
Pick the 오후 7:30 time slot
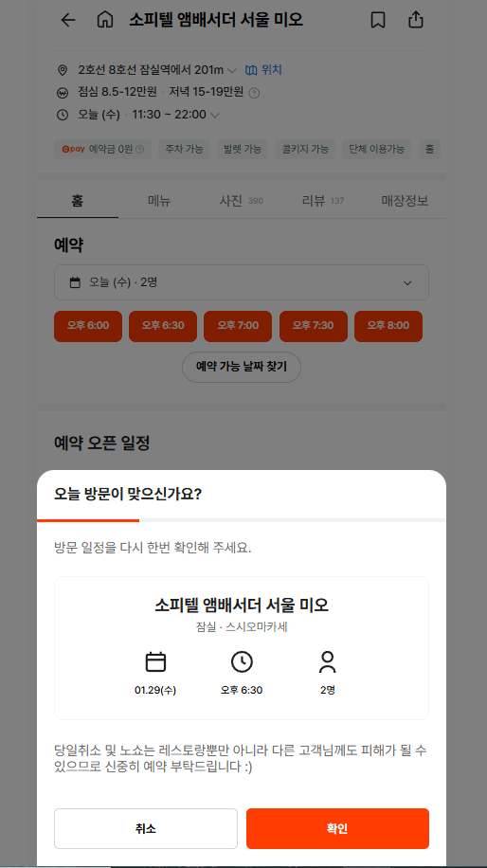click(x=314, y=326)
